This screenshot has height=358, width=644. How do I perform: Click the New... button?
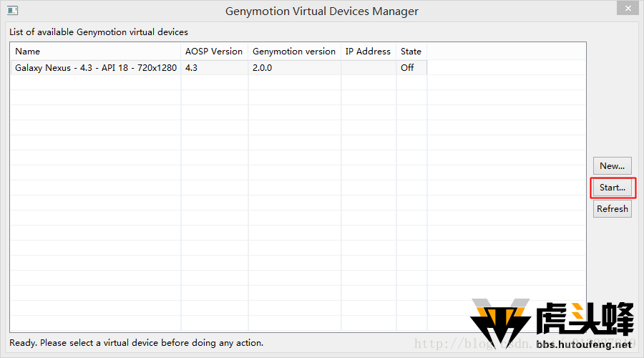coord(612,166)
